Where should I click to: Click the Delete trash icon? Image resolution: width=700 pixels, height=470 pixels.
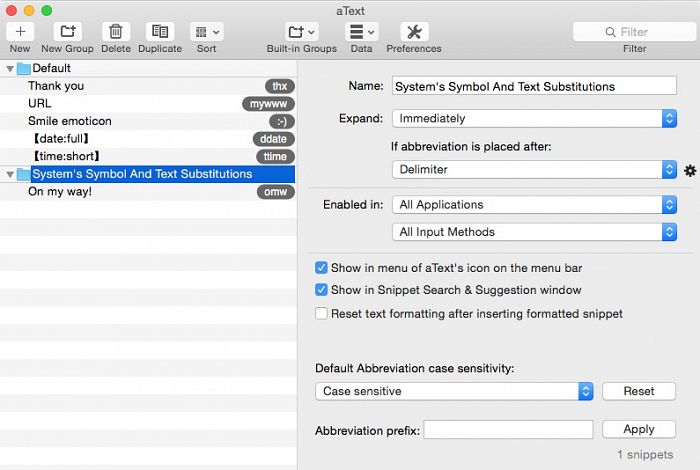coord(116,32)
